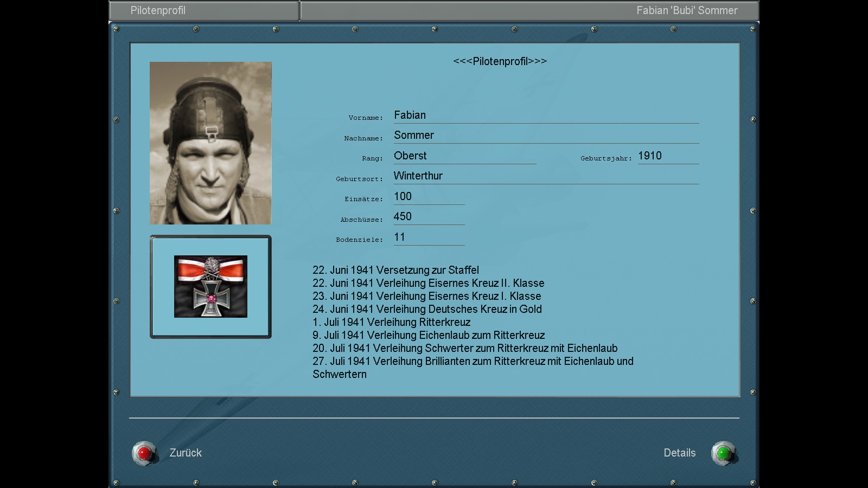The height and width of the screenshot is (488, 868).
Task: Click the Bodenziele: label
Action: point(359,240)
